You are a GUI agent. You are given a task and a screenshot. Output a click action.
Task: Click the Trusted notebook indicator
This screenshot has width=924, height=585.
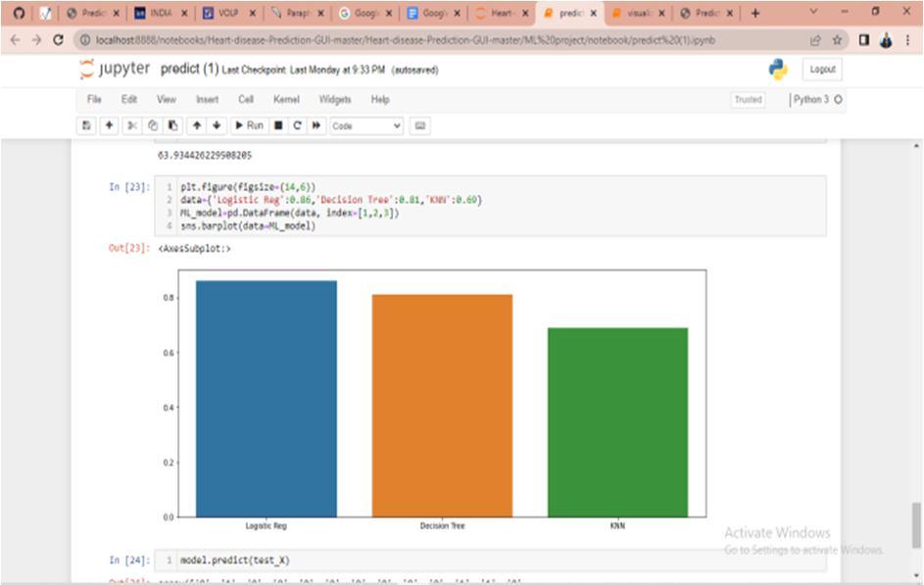748,99
